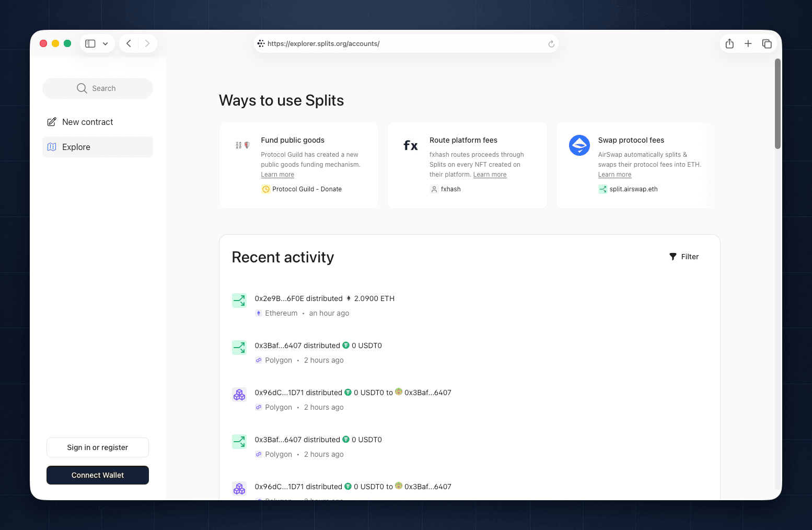The width and height of the screenshot is (812, 530).
Task: Click the 'an hour ago' timestamp
Action: click(x=329, y=313)
